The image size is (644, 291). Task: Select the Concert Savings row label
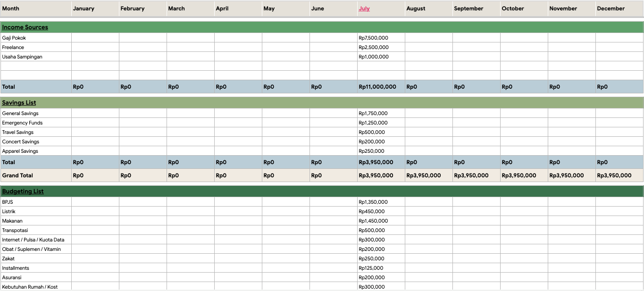point(36,141)
